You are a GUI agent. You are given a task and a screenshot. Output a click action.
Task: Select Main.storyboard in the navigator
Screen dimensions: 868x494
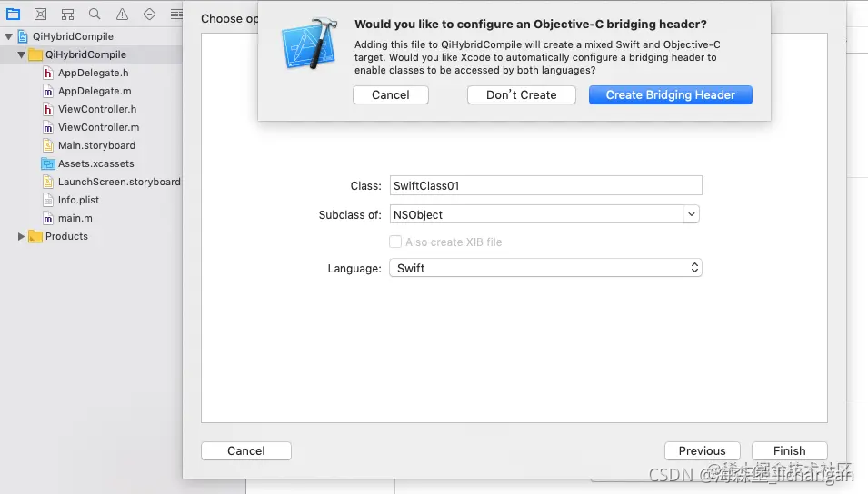[97, 145]
